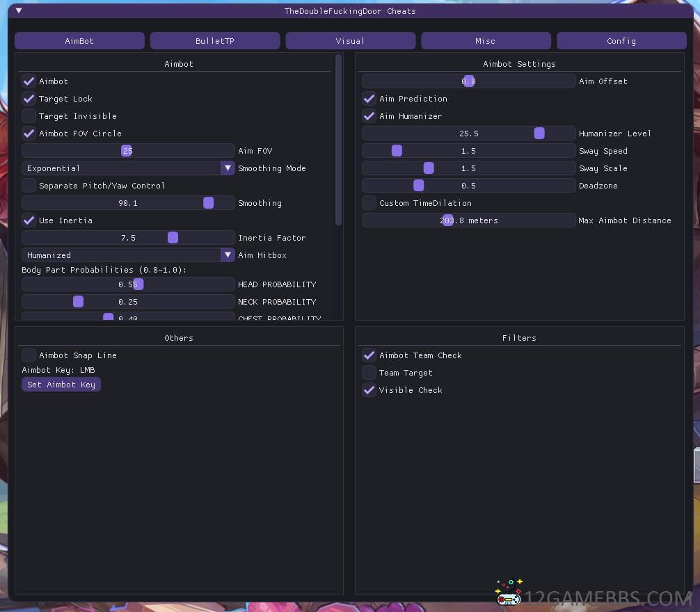Click the Max Aimbot Distance slider
Viewport: 700px width, 612px height.
[468, 220]
